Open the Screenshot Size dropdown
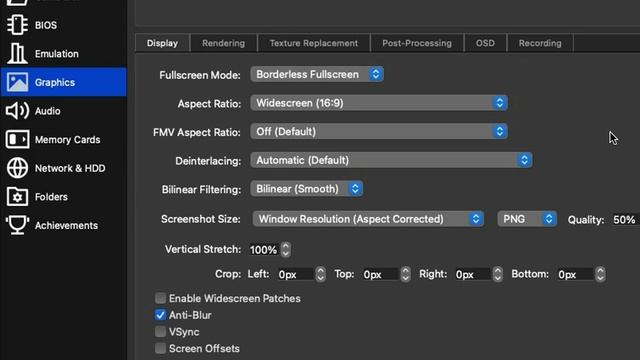This screenshot has width=640, height=360. click(x=368, y=219)
